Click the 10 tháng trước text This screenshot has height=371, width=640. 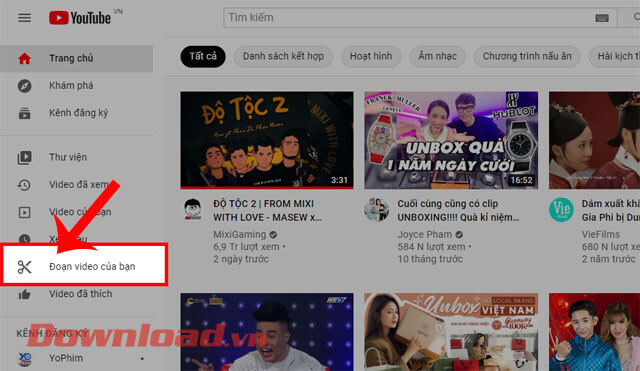click(430, 259)
